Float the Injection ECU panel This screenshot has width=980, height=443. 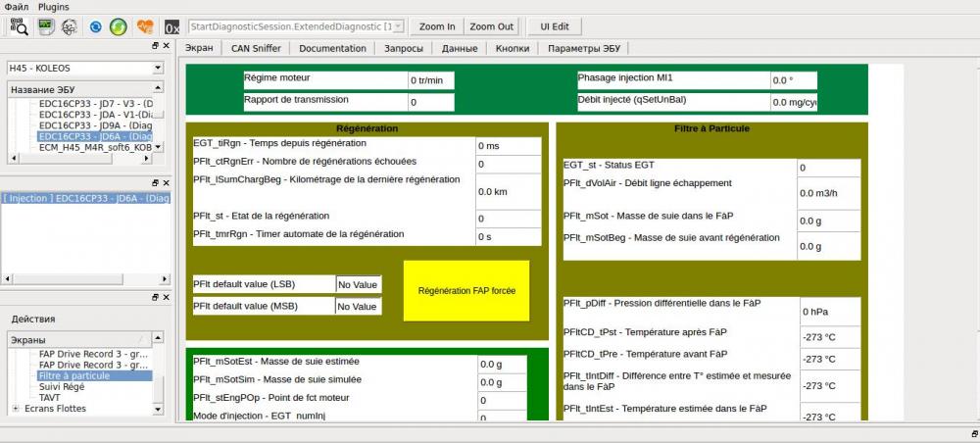pyautogui.click(x=156, y=183)
